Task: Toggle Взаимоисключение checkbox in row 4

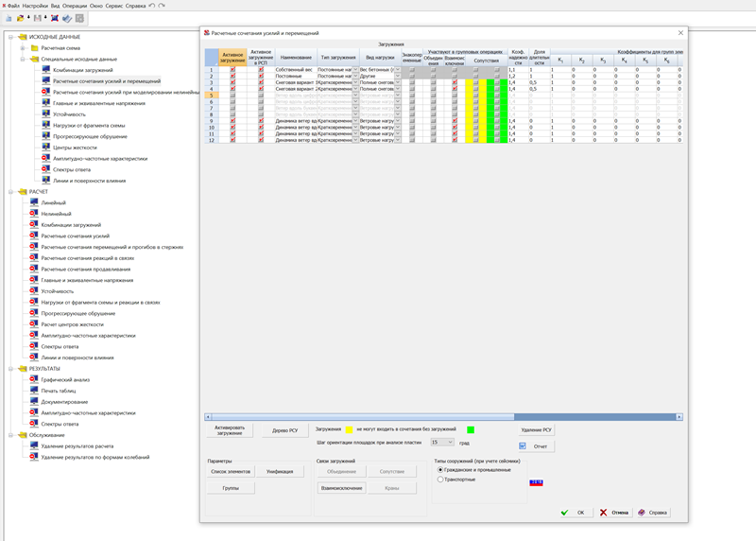Action: 455,89
